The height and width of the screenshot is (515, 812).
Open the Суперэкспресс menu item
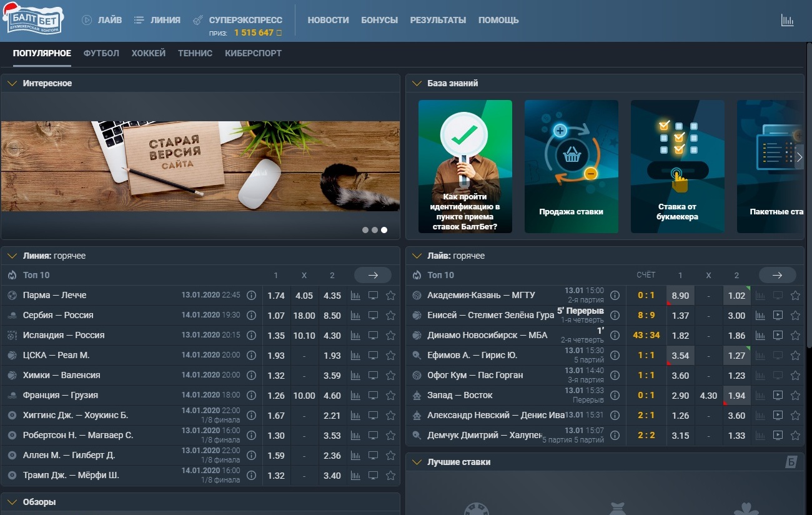click(x=245, y=20)
